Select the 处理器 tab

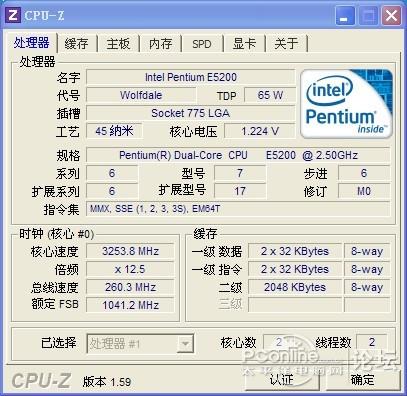click(31, 43)
